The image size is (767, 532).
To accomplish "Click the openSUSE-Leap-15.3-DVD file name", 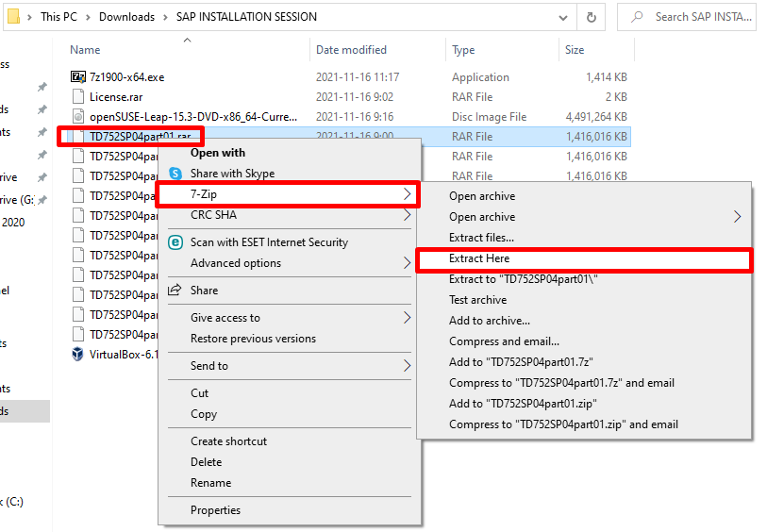I will pyautogui.click(x=193, y=116).
